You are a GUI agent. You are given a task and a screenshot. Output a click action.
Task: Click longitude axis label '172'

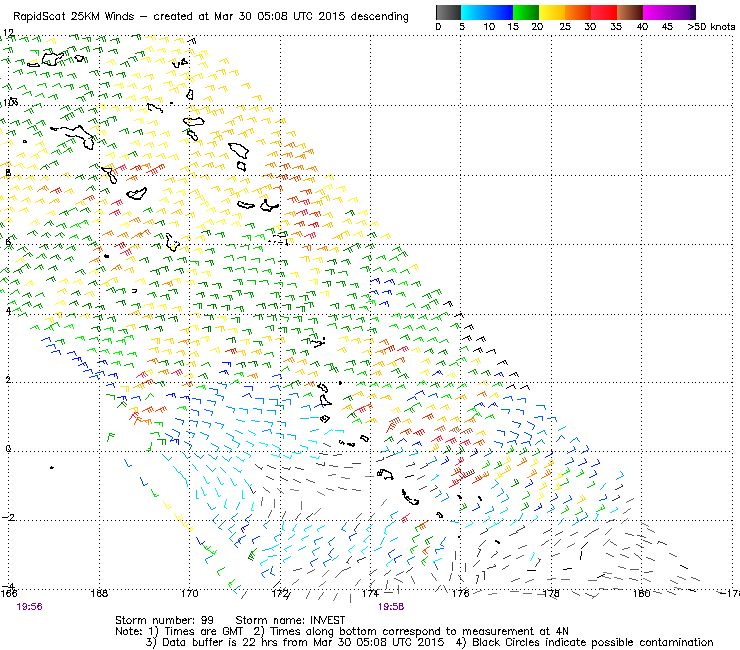280,593
